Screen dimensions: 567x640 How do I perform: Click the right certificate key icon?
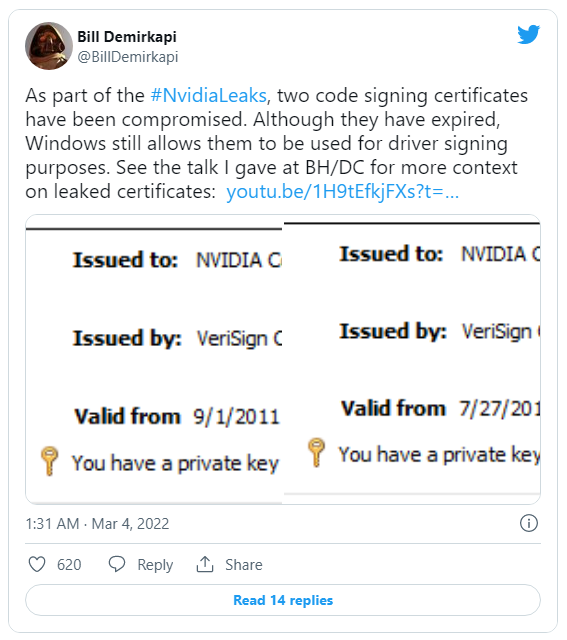[316, 452]
